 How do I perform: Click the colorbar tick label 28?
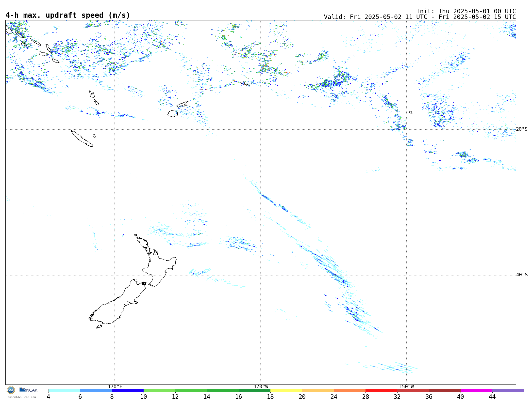(366, 397)
